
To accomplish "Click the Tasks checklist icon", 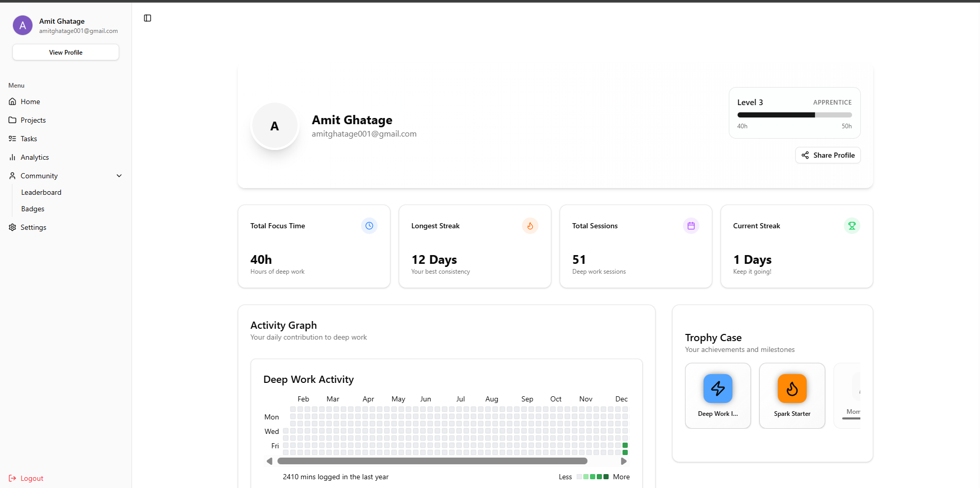I will coord(12,139).
